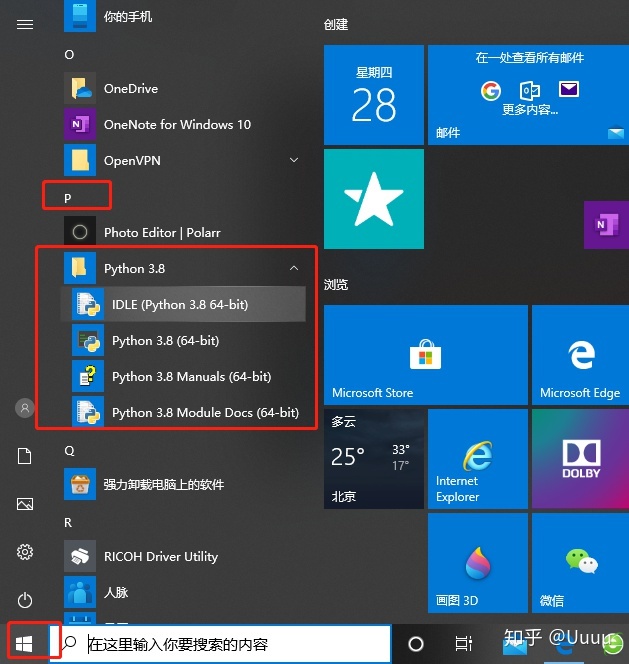Click the Google icon in mail tile
Image resolution: width=629 pixels, height=664 pixels.
pyautogui.click(x=490, y=90)
